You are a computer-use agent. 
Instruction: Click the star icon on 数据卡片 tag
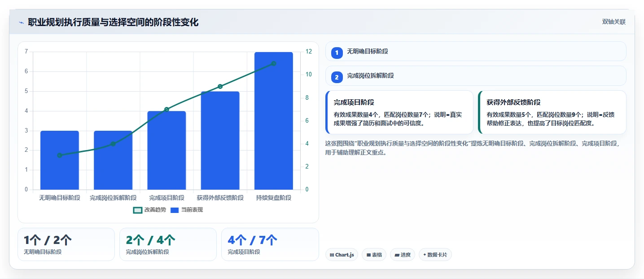click(425, 255)
